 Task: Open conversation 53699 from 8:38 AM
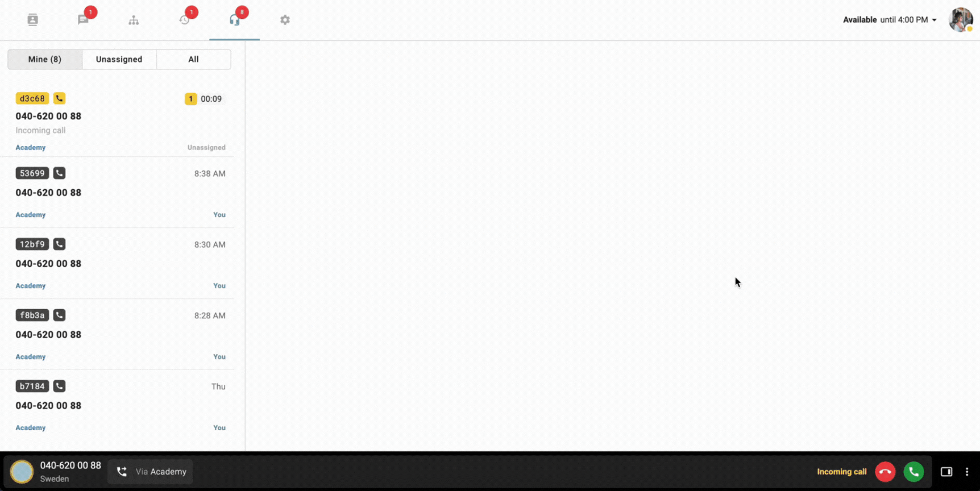coord(121,193)
